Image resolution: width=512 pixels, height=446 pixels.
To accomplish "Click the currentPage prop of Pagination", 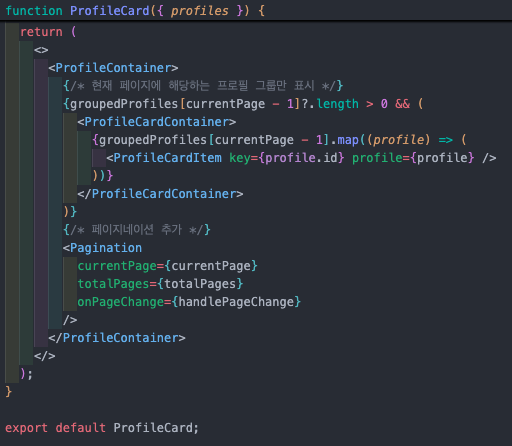I will 117,266.
